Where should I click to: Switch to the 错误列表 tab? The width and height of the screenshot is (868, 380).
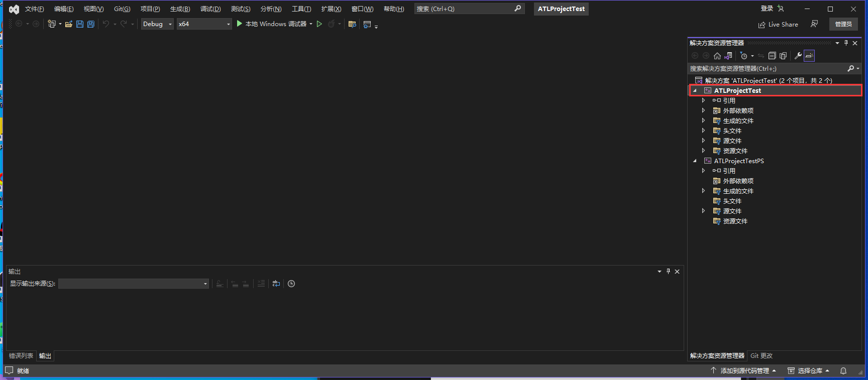21,356
